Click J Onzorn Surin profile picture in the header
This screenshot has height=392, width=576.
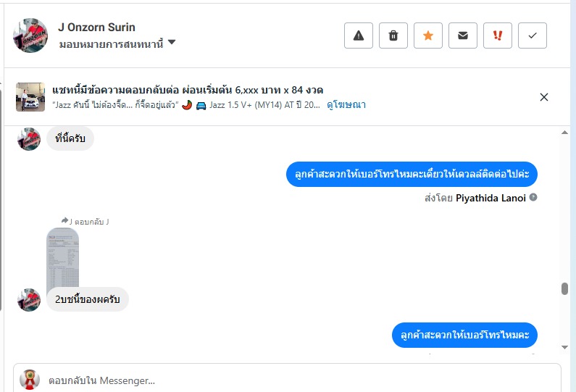coord(30,35)
